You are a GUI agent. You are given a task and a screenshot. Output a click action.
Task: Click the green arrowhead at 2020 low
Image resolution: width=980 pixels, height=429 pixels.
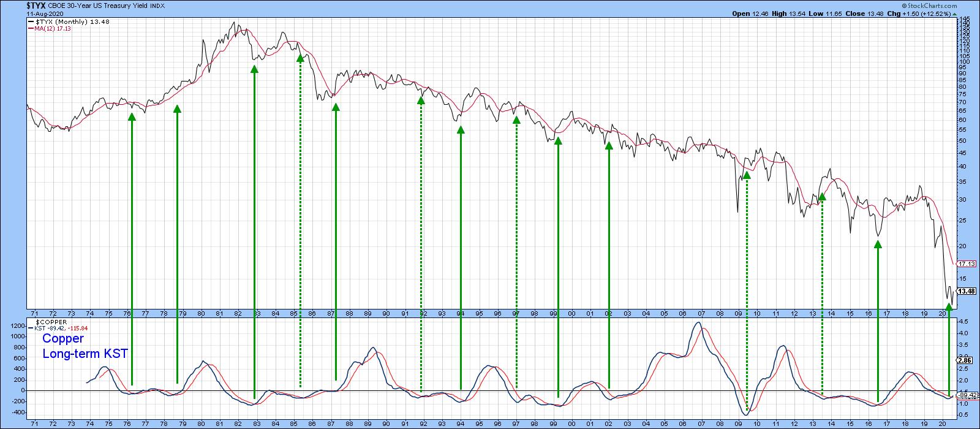click(949, 306)
